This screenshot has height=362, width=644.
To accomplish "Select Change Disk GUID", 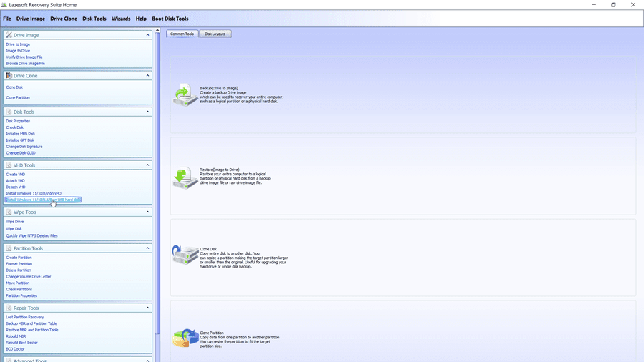I will click(x=21, y=152).
